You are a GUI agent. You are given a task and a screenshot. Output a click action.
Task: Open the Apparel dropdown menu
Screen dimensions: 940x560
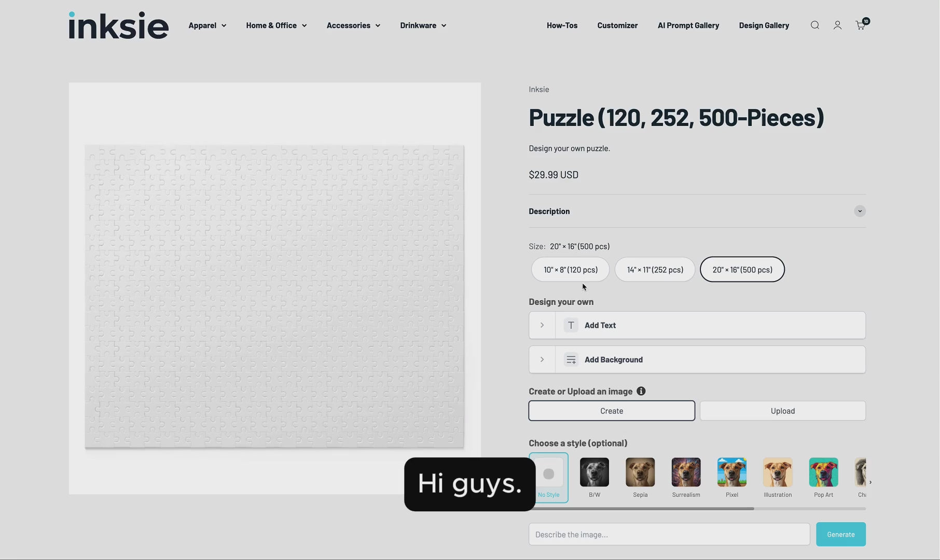207,25
